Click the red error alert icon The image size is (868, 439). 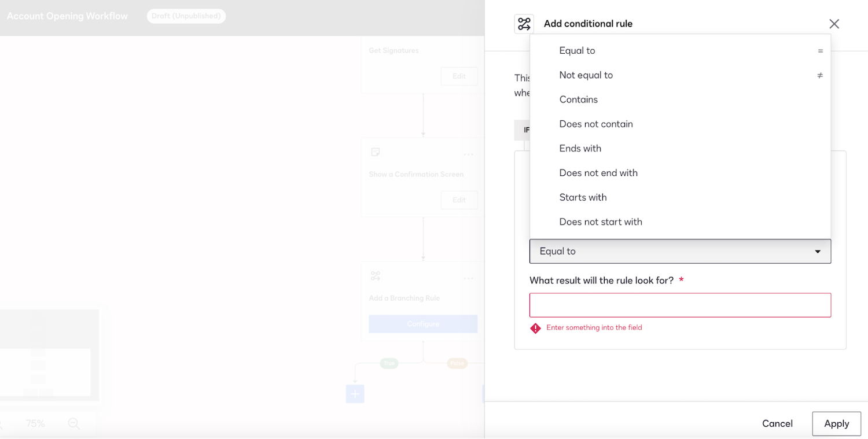[535, 327]
